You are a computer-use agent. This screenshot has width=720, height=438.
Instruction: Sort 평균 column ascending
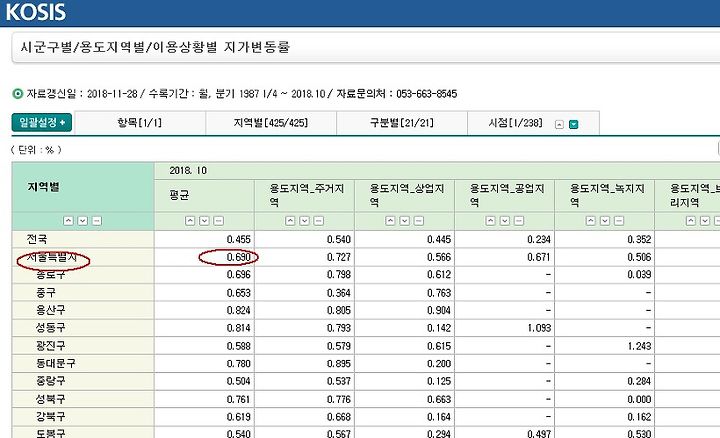click(190, 221)
